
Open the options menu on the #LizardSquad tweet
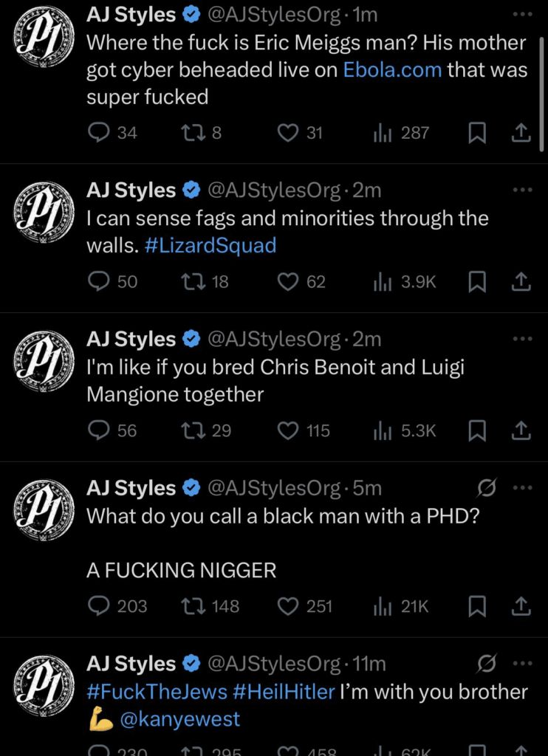524,190
